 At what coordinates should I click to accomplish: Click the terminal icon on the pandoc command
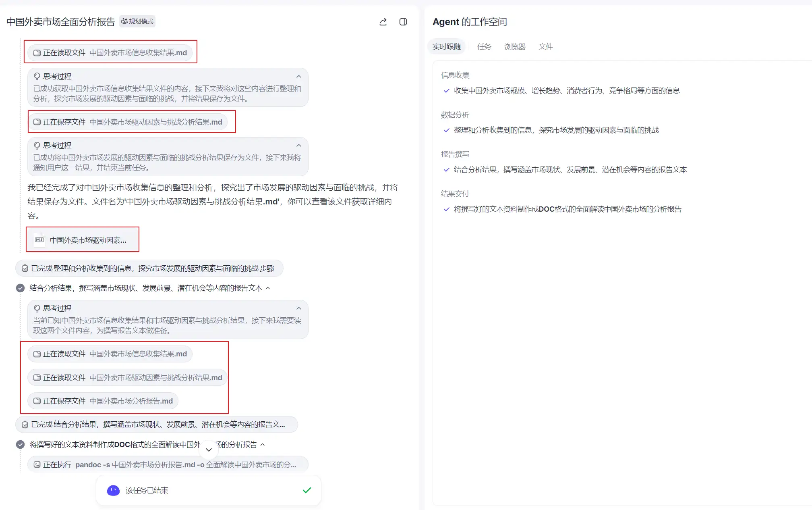click(37, 464)
